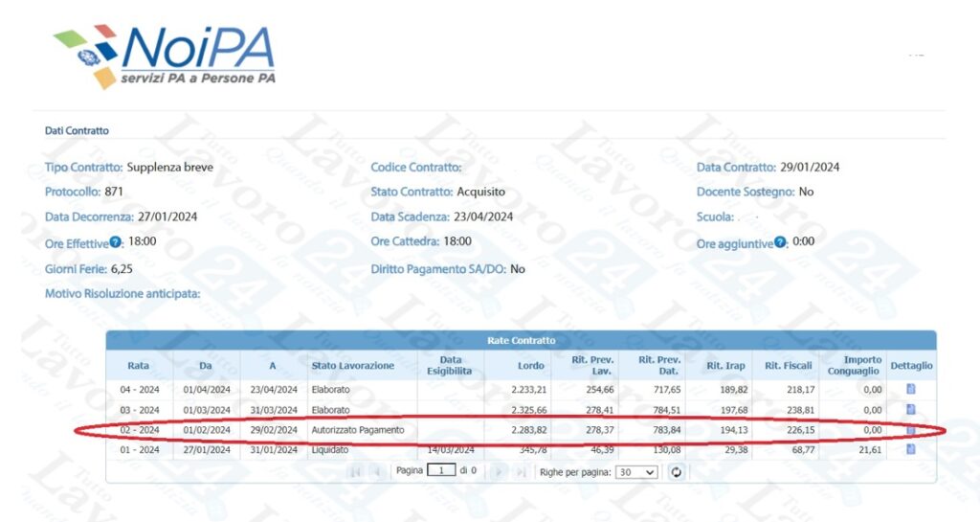Click the Rit. Prev. Dat. column header
The image size is (980, 522).
pyautogui.click(x=658, y=366)
